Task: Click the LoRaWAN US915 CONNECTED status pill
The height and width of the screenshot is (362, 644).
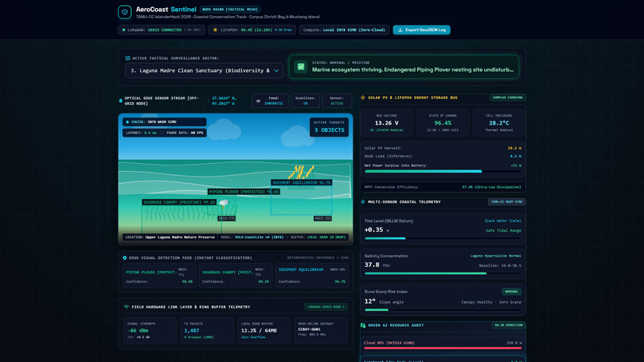Action: coord(161,30)
